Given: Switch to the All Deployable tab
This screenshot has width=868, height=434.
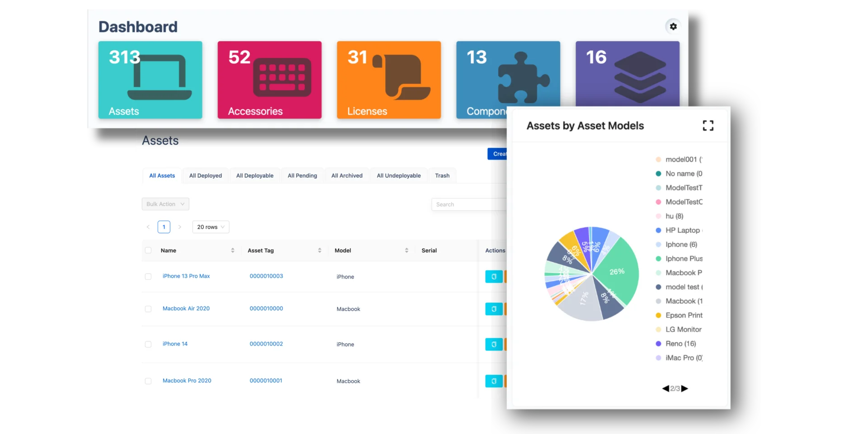Looking at the screenshot, I should coord(255,175).
